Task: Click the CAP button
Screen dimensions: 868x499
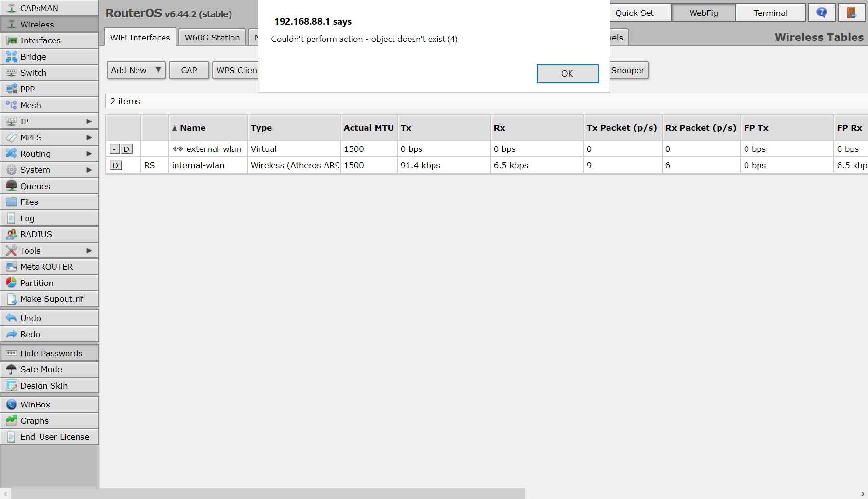Action: 189,70
